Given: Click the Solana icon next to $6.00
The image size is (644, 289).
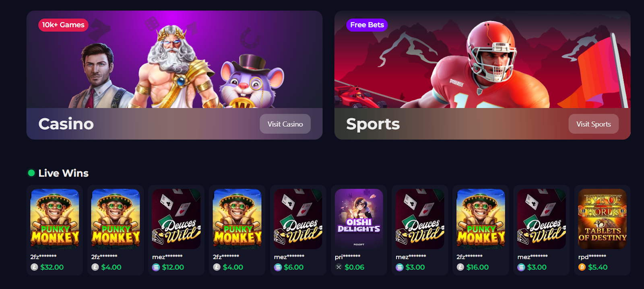Looking at the screenshot, I should pyautogui.click(x=278, y=267).
